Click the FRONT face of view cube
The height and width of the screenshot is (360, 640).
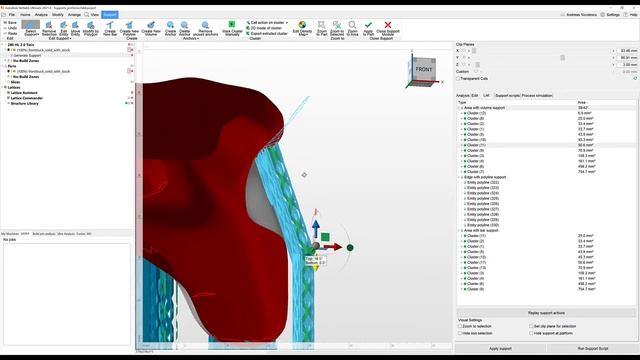(x=424, y=69)
